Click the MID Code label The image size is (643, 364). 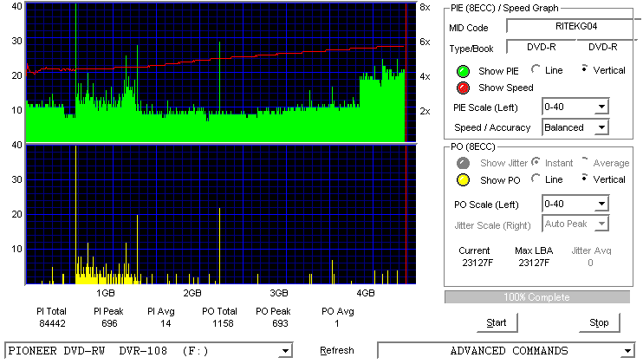pos(469,28)
